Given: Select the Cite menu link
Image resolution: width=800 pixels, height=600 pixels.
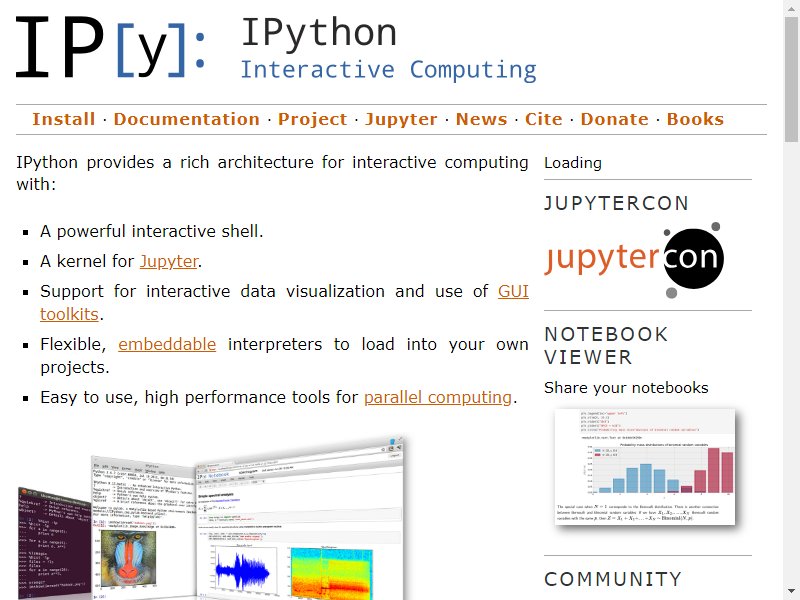Looking at the screenshot, I should tap(544, 119).
